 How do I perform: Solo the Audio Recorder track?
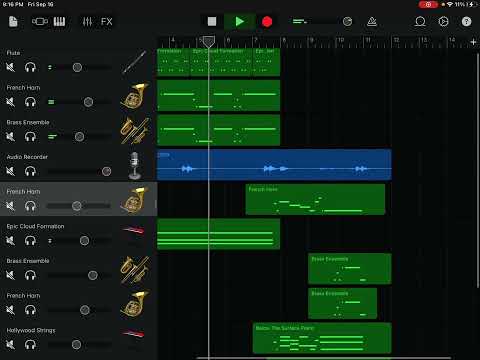click(x=30, y=171)
